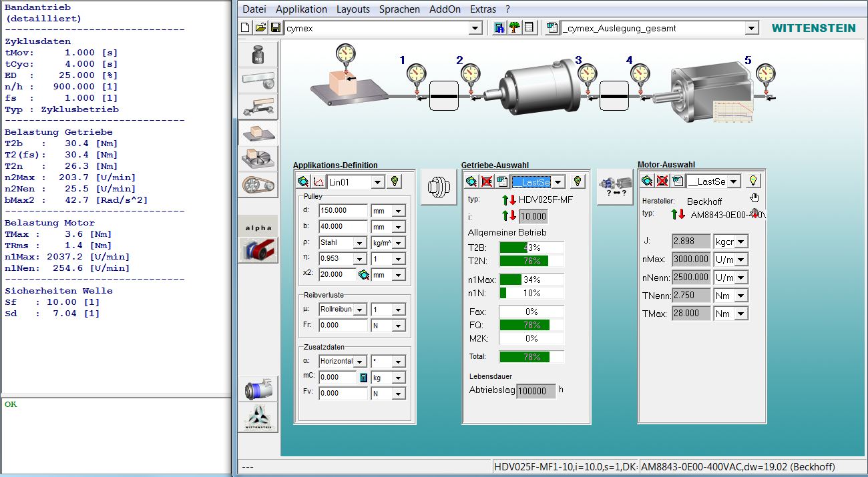Open the Applikation menu
This screenshot has height=477, width=868.
coord(301,9)
